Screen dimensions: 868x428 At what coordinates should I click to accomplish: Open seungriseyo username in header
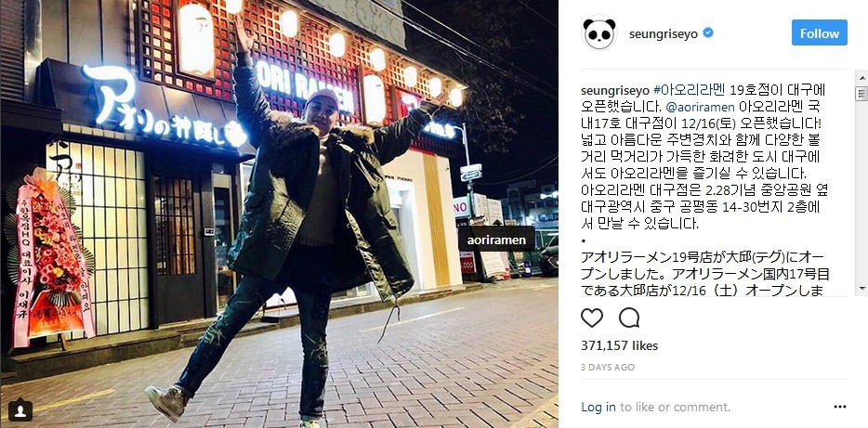point(664,33)
